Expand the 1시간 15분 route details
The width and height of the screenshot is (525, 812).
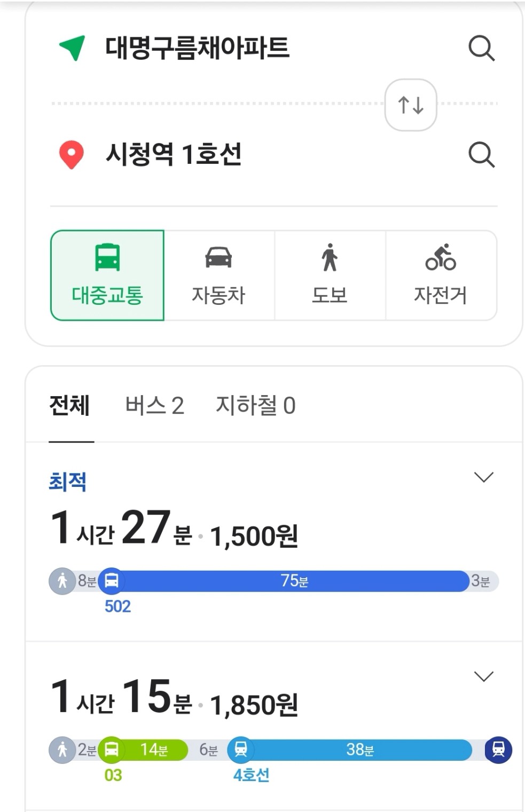pos(484,676)
